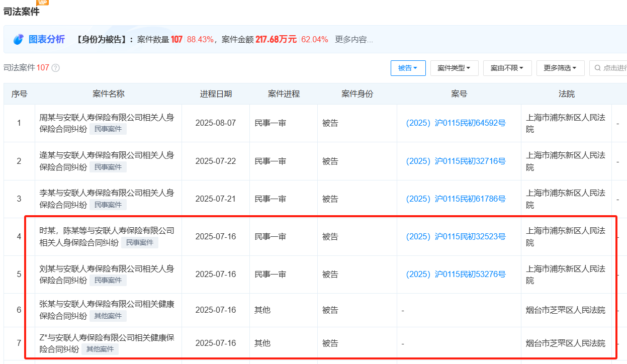The width and height of the screenshot is (627, 364).
Task: Click the 民事案件 tag in row 1
Action: 108,129
